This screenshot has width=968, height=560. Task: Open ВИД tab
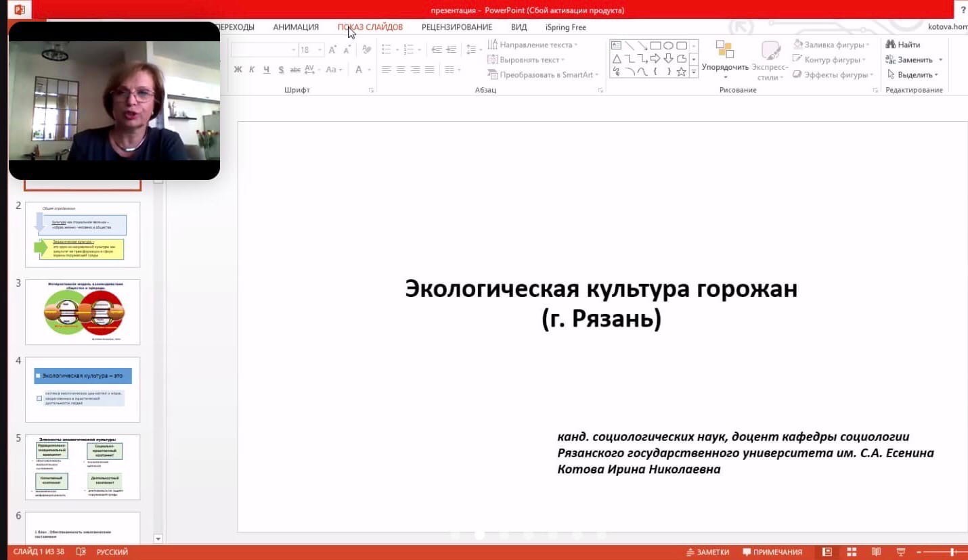(x=519, y=27)
